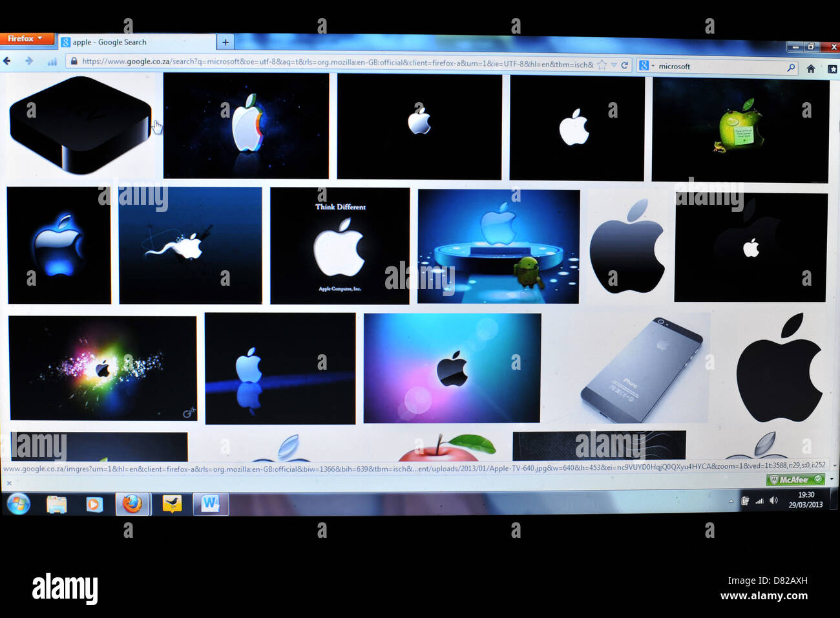Go forward with the forward arrow
This screenshot has width=840, height=618.
[28, 61]
